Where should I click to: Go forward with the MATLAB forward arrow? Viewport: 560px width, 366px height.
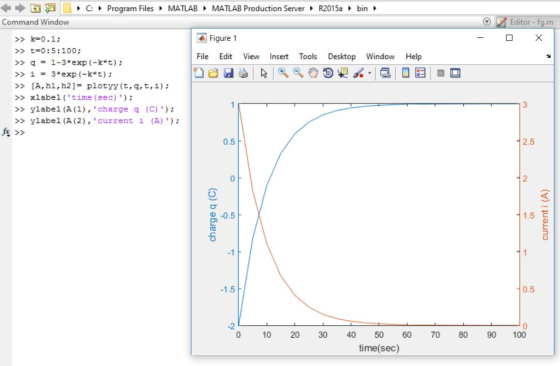pos(20,8)
